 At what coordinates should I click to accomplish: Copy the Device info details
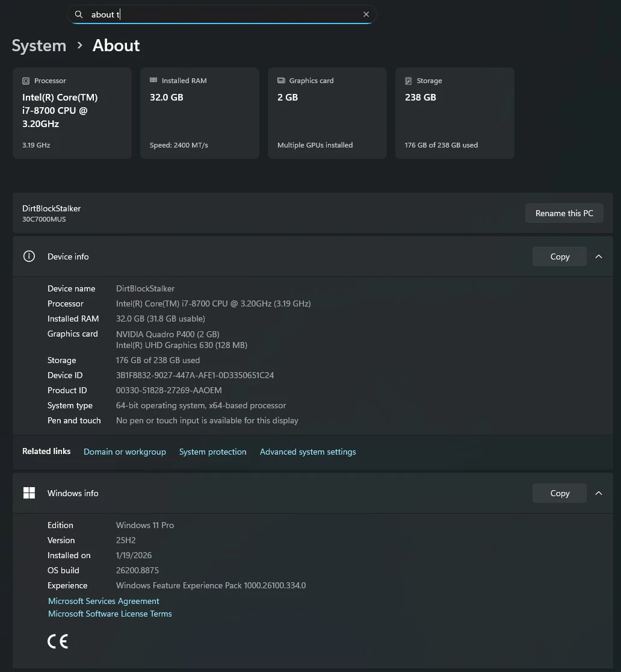coord(560,257)
